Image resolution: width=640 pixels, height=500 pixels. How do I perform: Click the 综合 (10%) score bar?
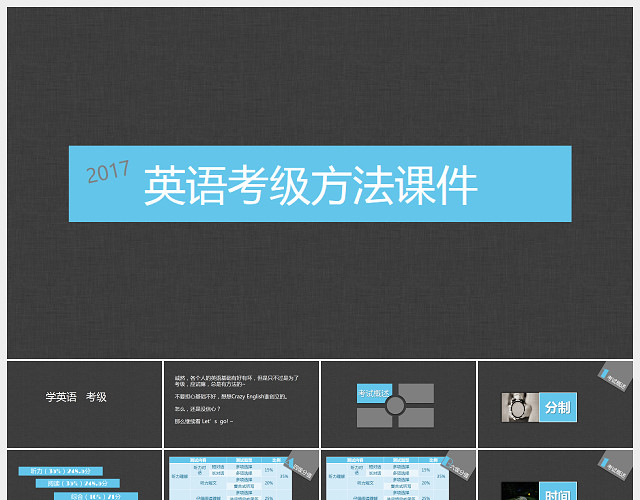(96, 496)
